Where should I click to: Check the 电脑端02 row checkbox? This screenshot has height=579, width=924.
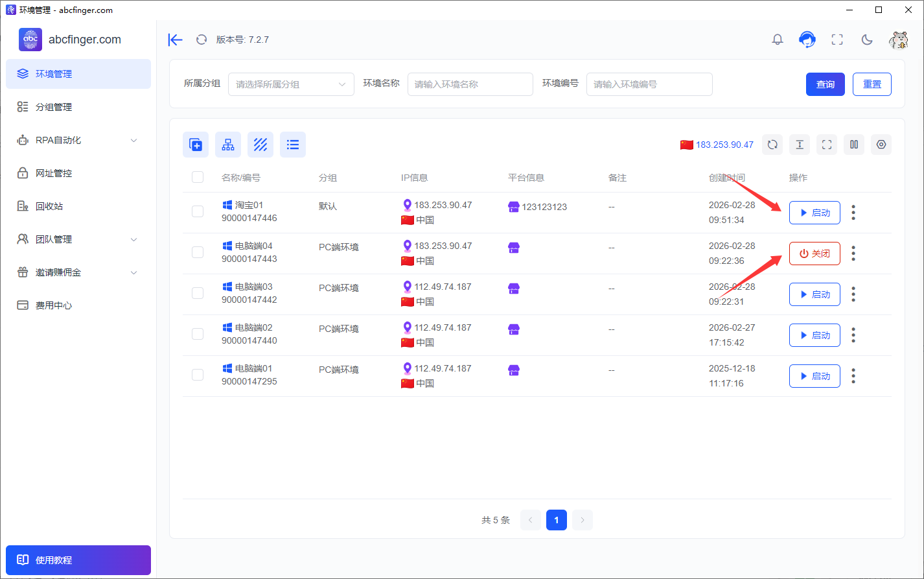[198, 334]
